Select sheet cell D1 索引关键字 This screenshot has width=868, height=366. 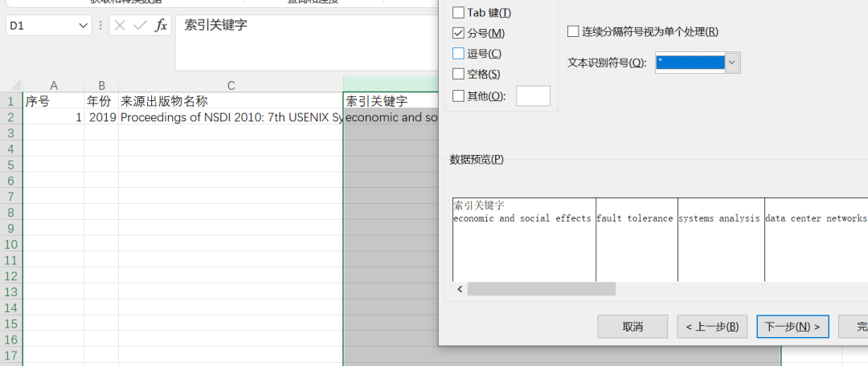[x=391, y=101]
